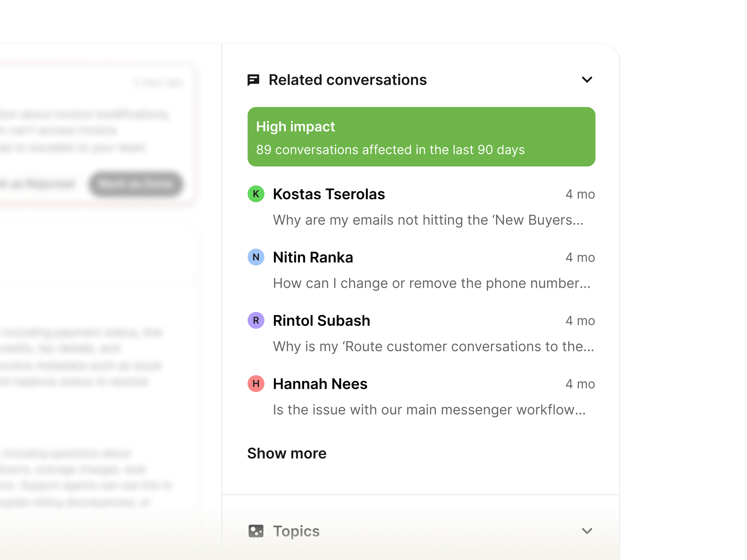Click Rintol Subash's purple avatar

point(256,320)
